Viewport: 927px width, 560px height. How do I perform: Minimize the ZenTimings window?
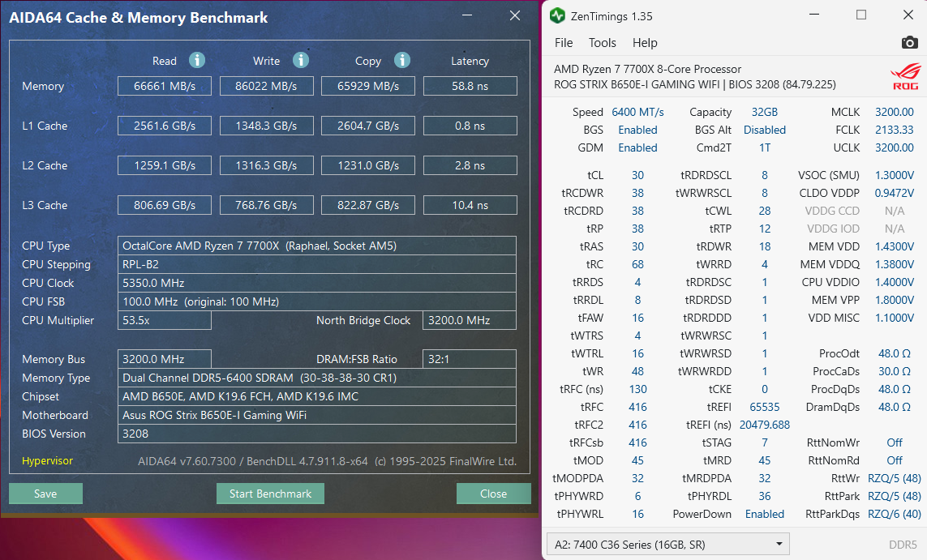(x=814, y=15)
